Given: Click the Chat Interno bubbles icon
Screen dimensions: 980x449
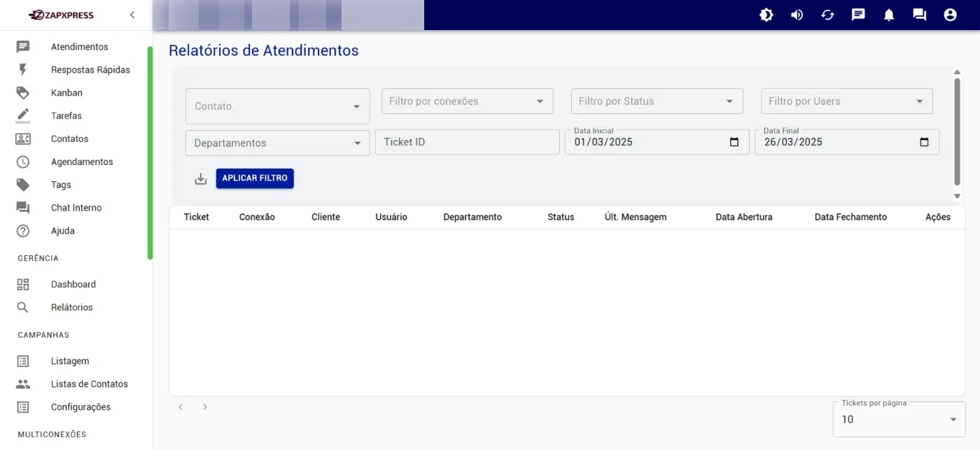Looking at the screenshot, I should 23,208.
